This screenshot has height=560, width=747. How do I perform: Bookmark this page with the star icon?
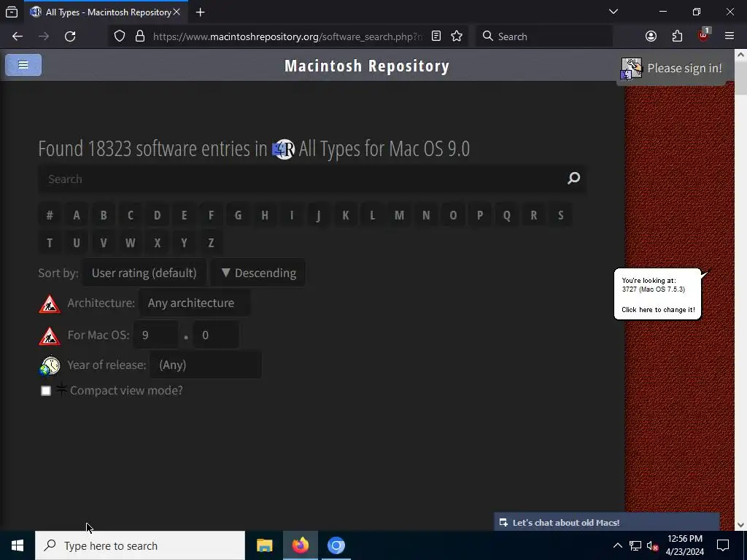457,36
